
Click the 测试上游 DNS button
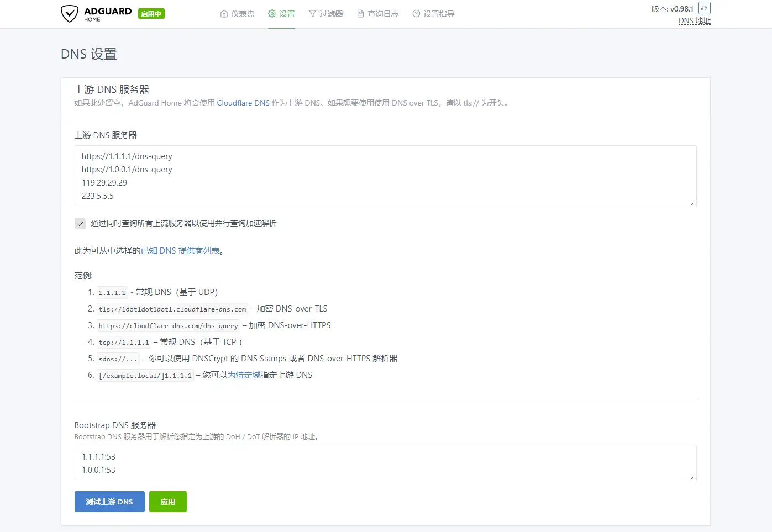(x=109, y=502)
